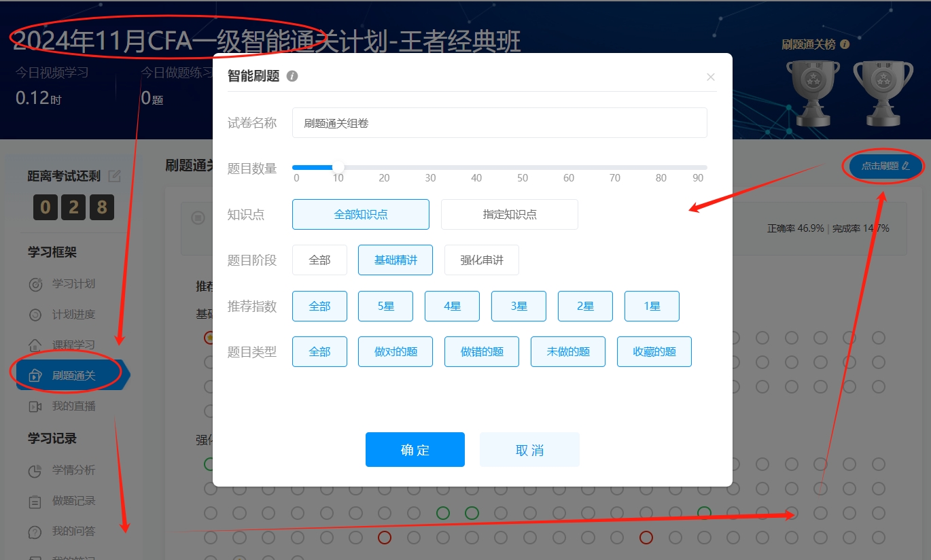Toggle the 5星 recommendation filter
The height and width of the screenshot is (560, 931).
[385, 306]
